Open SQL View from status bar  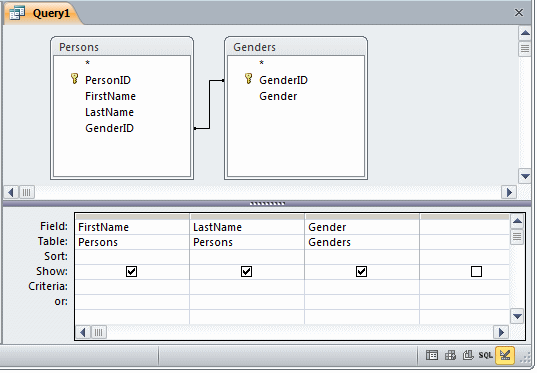(x=485, y=356)
